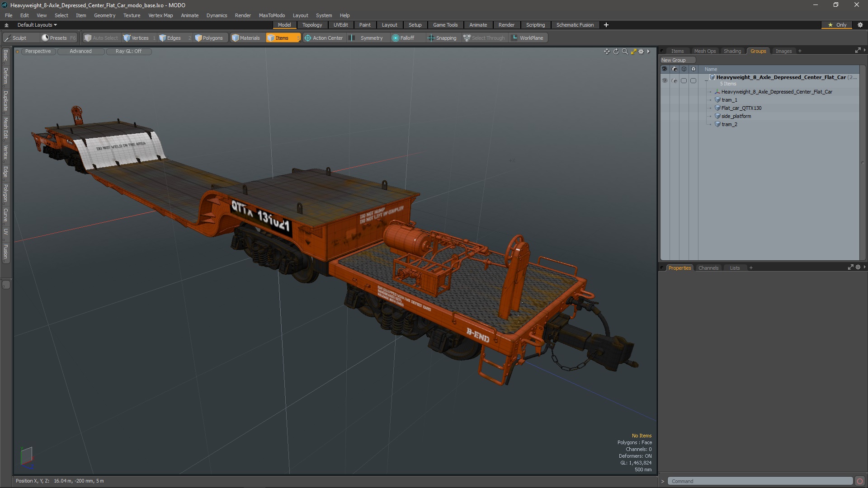Pan the viewport with the move-view icon

[607, 52]
